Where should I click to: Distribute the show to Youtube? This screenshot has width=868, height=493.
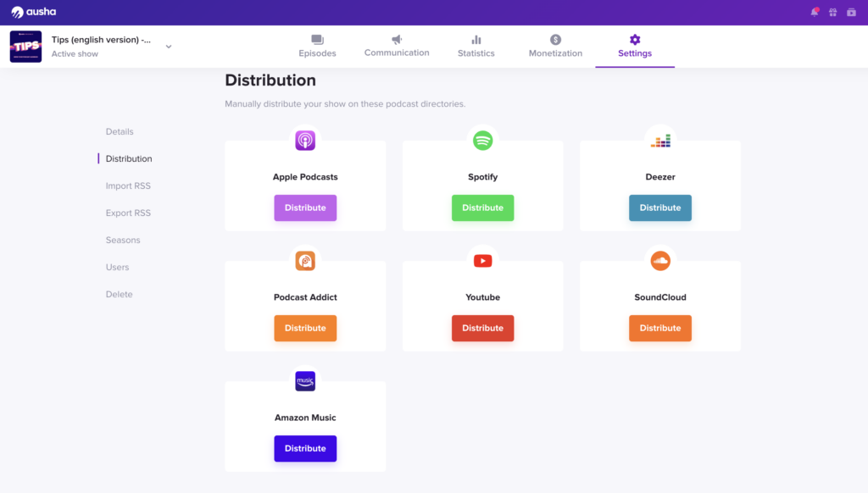pos(482,328)
